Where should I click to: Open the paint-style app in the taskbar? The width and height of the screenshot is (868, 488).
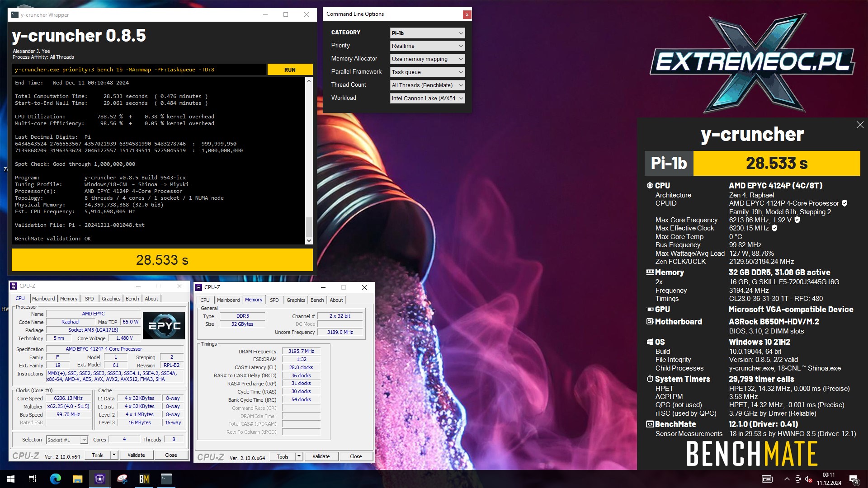(x=122, y=479)
